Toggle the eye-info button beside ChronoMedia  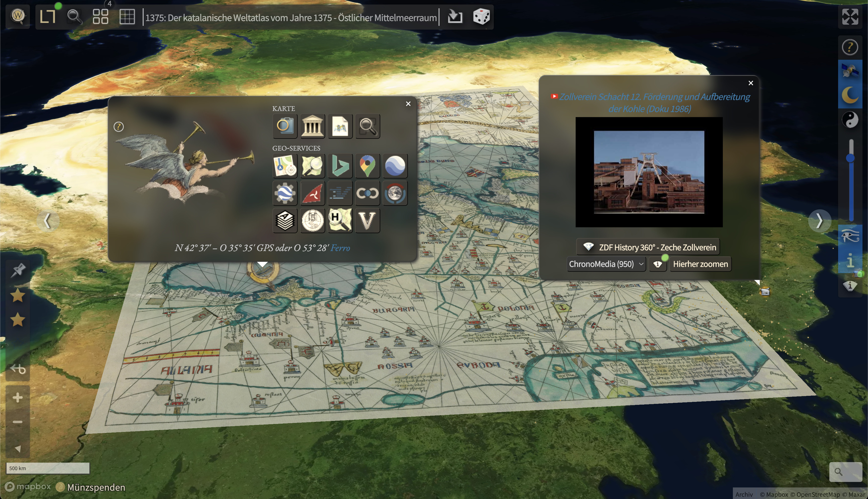coord(658,264)
